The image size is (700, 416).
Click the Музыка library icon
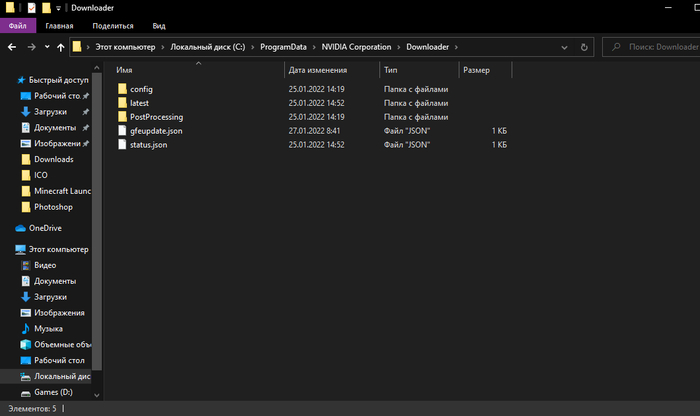point(25,328)
